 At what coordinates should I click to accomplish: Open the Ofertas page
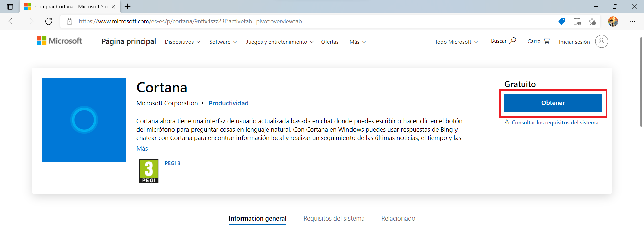[330, 42]
